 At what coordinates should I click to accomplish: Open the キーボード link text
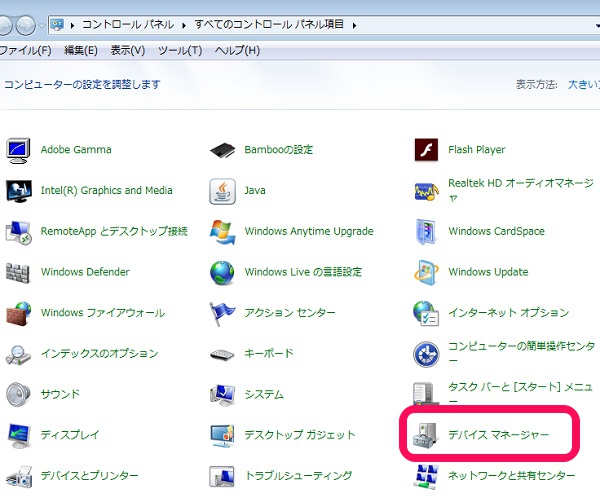[269, 353]
